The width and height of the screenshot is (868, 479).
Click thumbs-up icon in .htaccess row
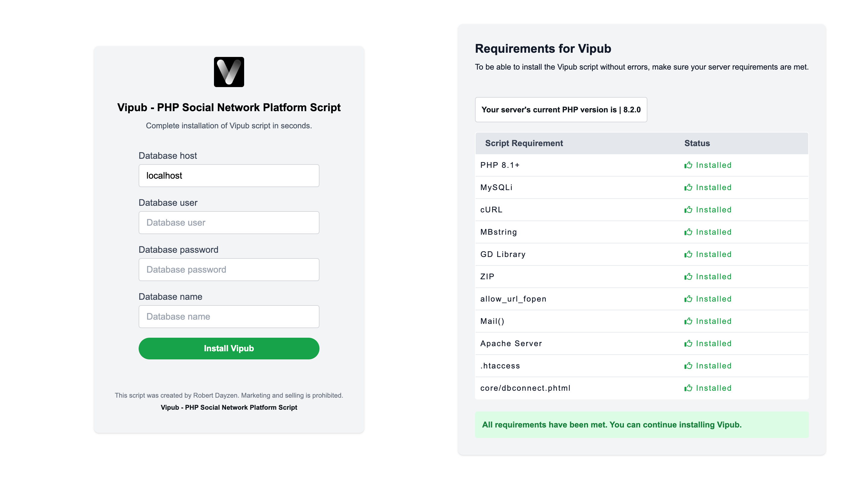click(688, 365)
